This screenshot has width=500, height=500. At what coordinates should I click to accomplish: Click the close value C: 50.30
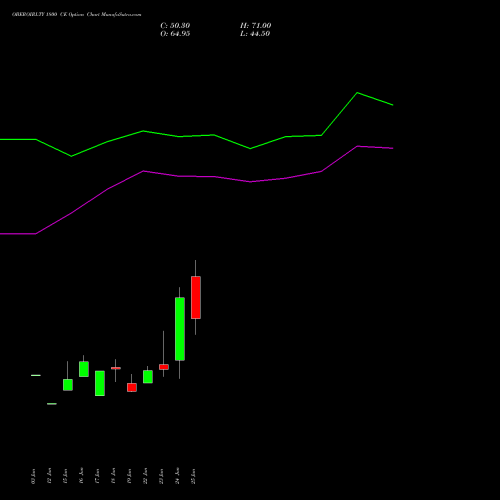(175, 26)
